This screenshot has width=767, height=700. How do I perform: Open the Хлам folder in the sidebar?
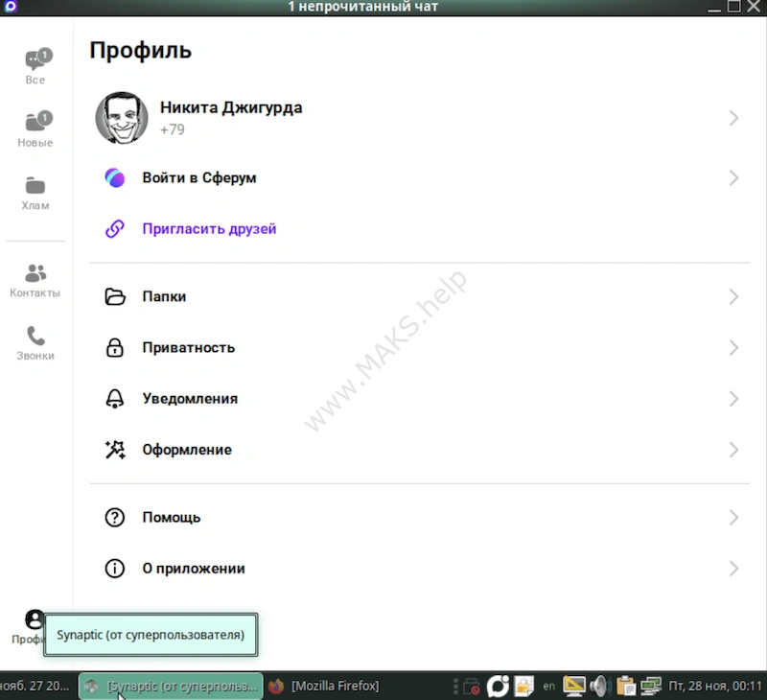pyautogui.click(x=35, y=189)
